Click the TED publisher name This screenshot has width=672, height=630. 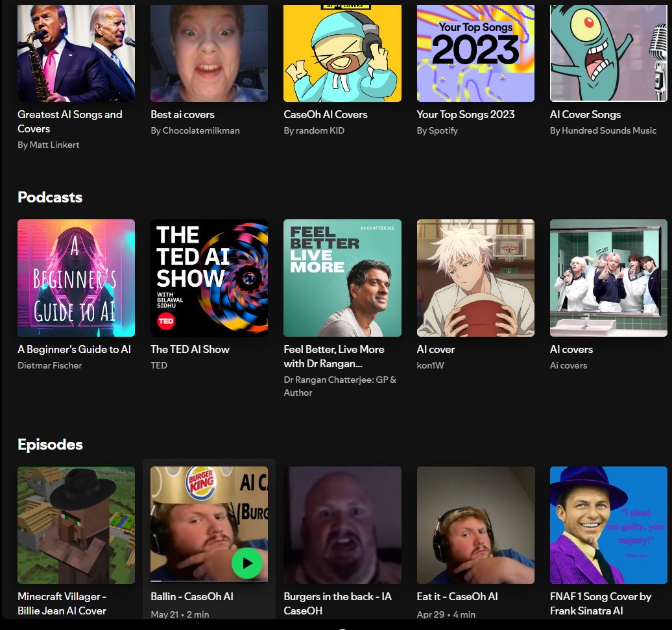click(159, 365)
